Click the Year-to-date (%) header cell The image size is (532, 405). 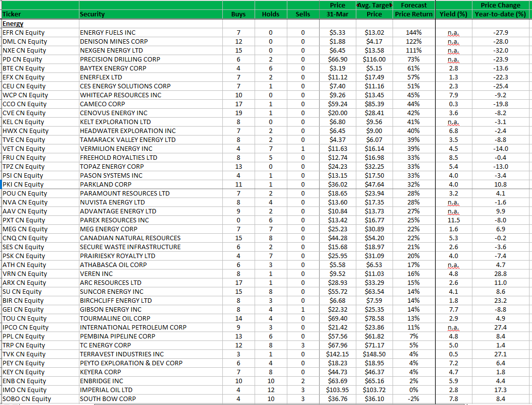(x=500, y=14)
